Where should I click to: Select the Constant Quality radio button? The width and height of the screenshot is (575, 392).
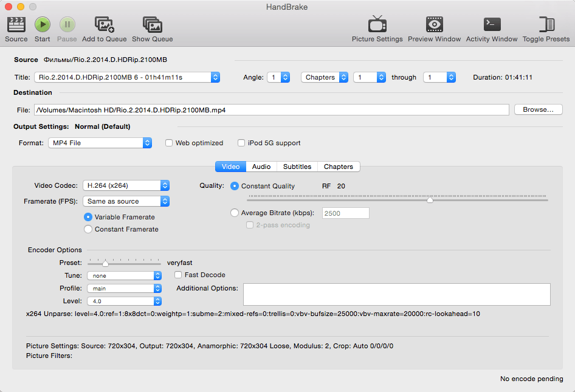[235, 186]
